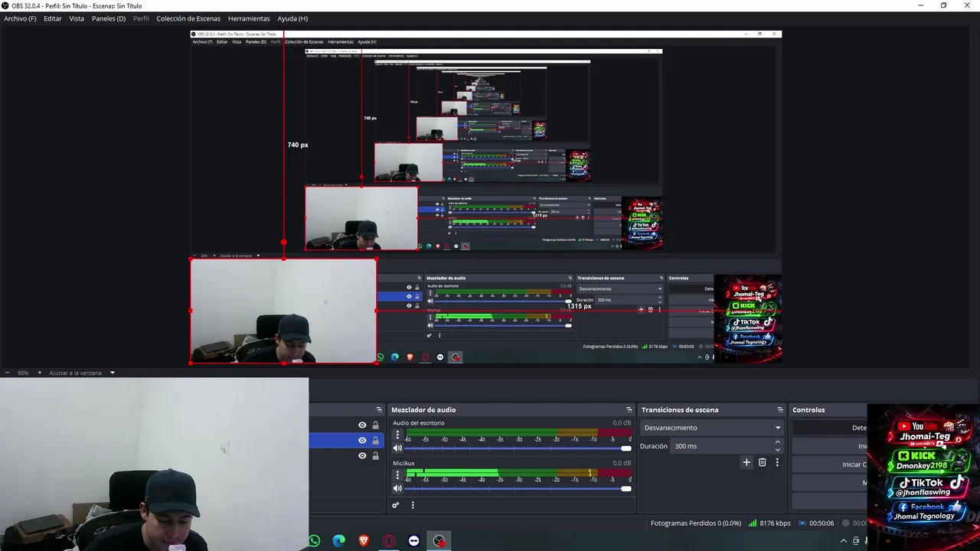Open the Archivo (F) menu
The image size is (980, 551).
(20, 18)
